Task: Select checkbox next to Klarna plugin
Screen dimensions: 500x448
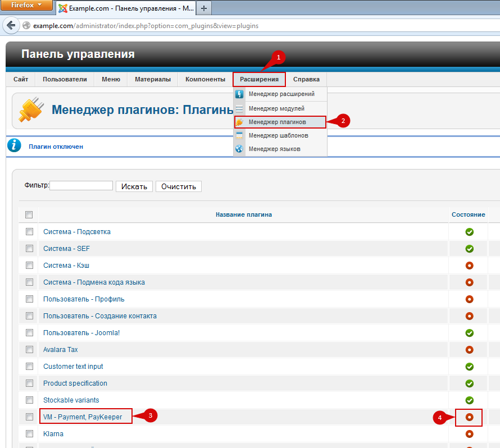Action: point(29,434)
